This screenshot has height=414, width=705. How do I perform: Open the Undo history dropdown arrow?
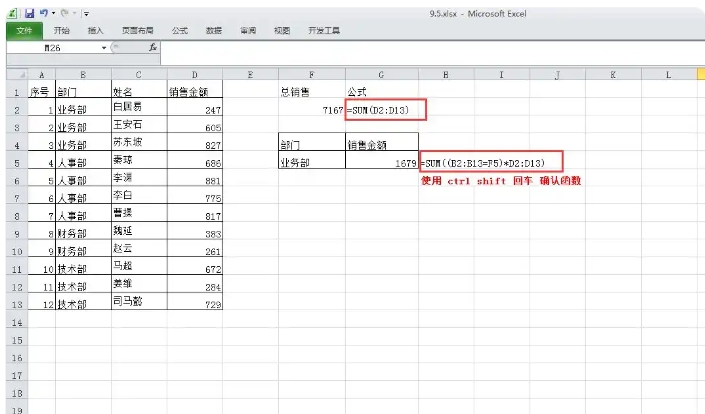click(x=54, y=13)
